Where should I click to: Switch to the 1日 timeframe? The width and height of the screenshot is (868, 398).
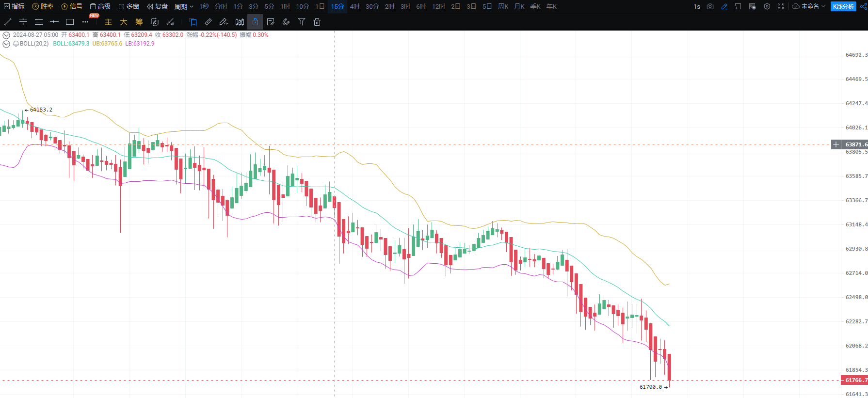pos(320,6)
